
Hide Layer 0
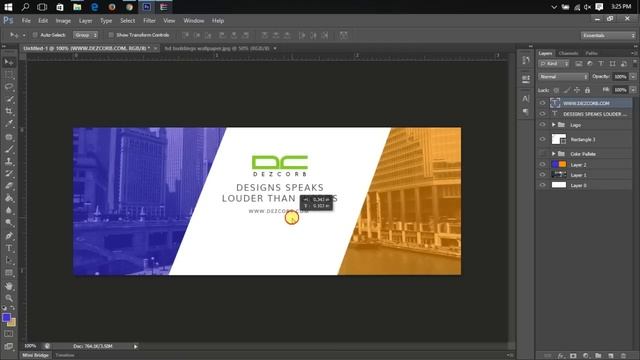coord(542,185)
